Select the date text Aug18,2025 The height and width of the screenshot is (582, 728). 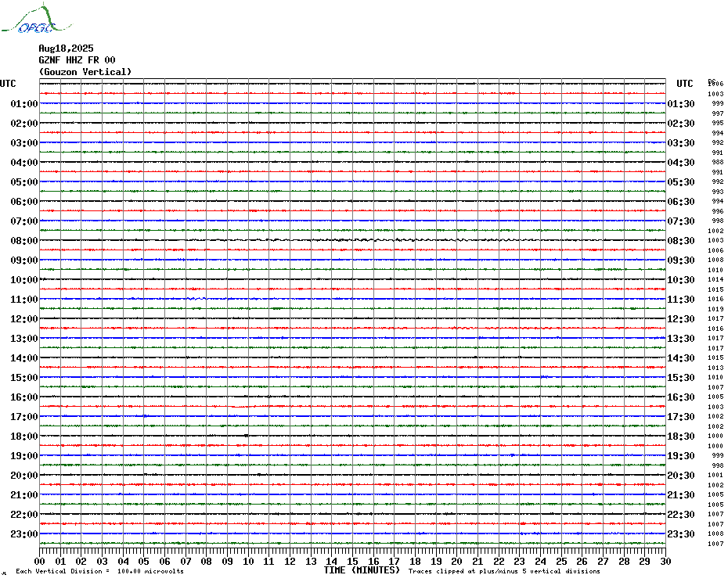tap(66, 48)
